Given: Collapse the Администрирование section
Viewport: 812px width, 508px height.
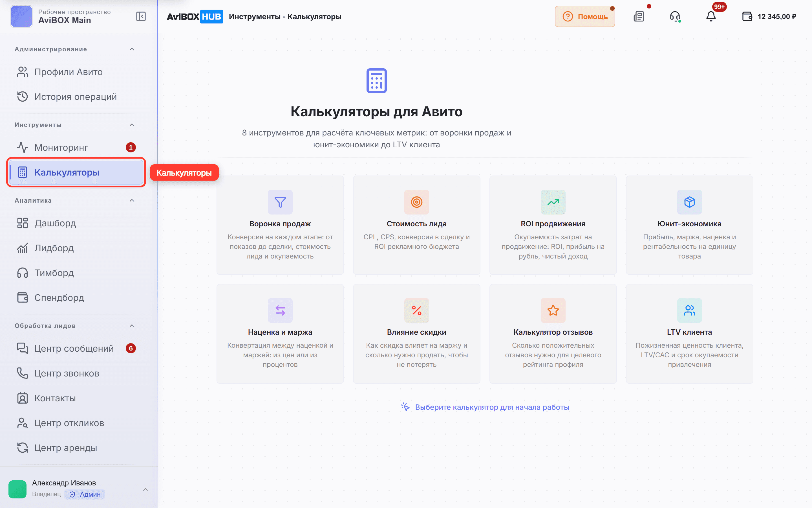Looking at the screenshot, I should pyautogui.click(x=132, y=49).
